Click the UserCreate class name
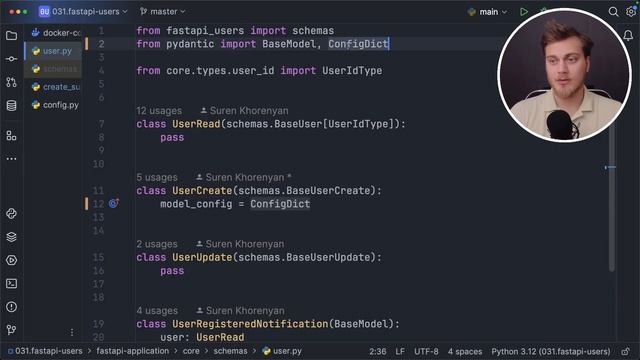Image resolution: width=640 pixels, height=360 pixels. click(202, 191)
